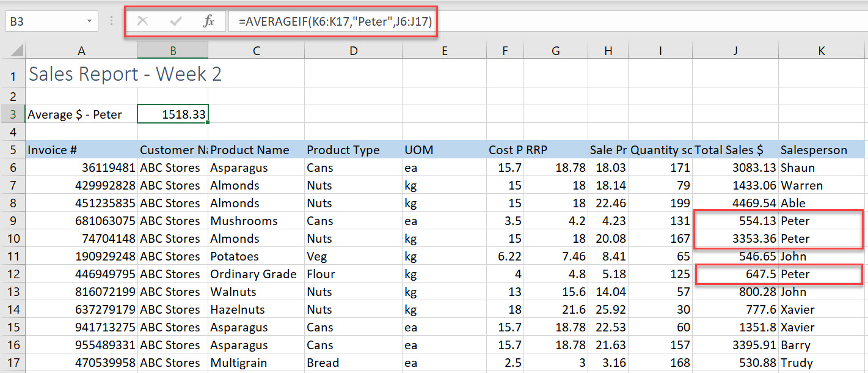Select row 3 header

pos(13,114)
